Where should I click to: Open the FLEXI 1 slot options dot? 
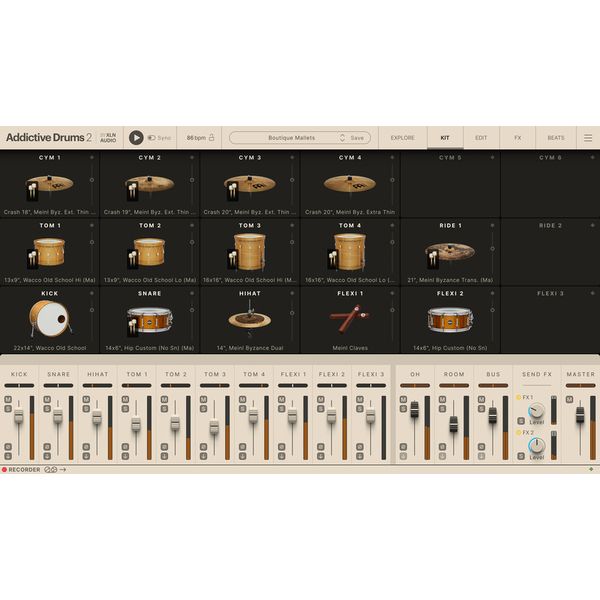(x=392, y=293)
